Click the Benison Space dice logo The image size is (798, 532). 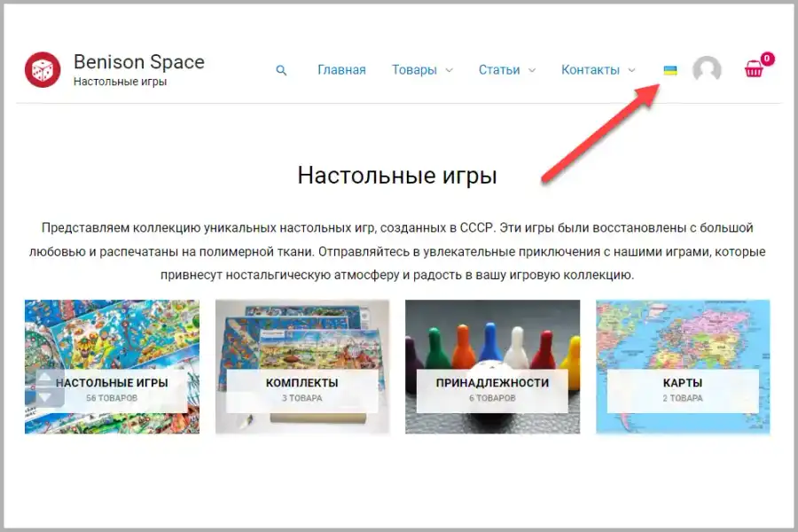click(x=43, y=70)
